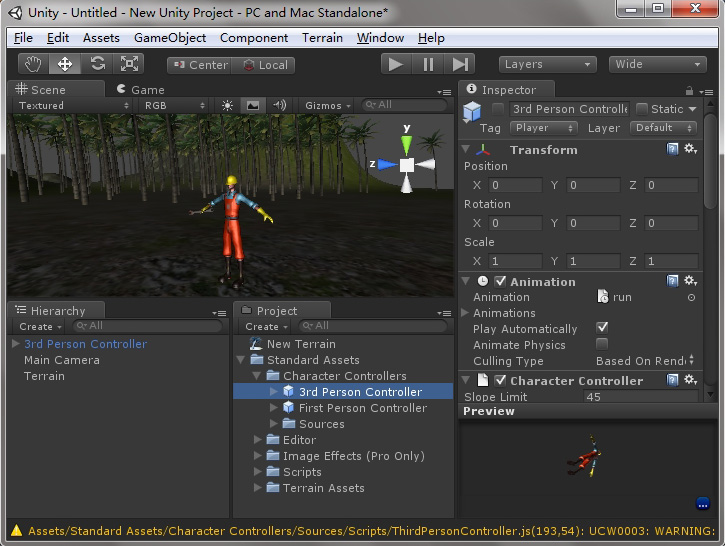The width and height of the screenshot is (725, 546).
Task: Open the Static flags dropdown arrow
Action: 692,109
